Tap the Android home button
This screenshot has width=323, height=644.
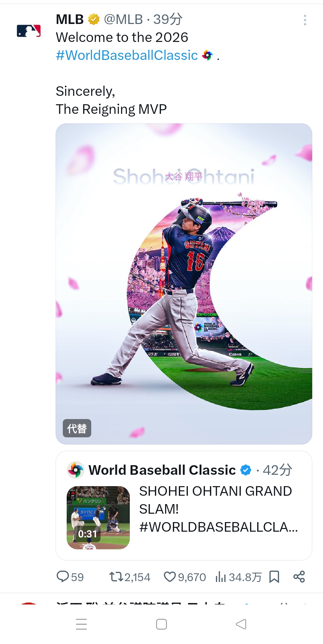coord(161,624)
